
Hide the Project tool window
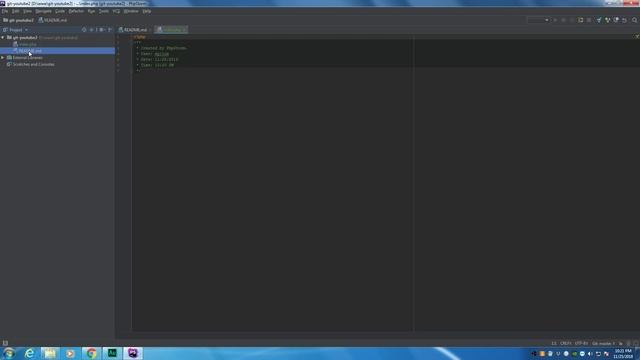[x=109, y=30]
